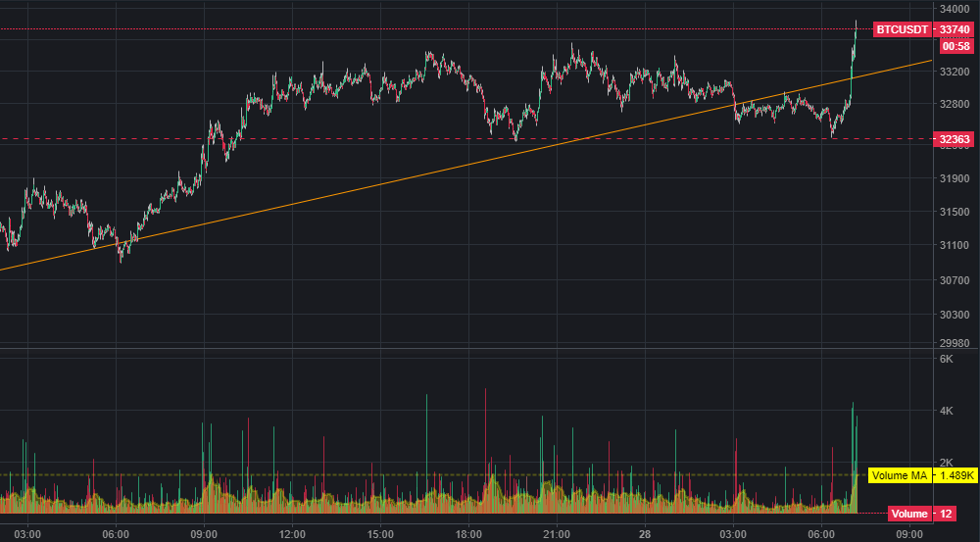Screen dimensions: 980x542
Task: Click the 00:58 candle countdown label
Action: (x=956, y=46)
